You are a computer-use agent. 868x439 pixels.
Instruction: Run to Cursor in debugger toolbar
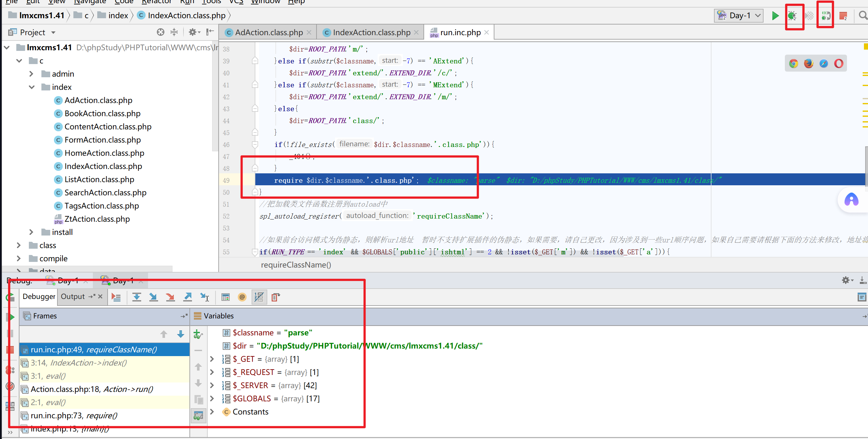click(205, 297)
